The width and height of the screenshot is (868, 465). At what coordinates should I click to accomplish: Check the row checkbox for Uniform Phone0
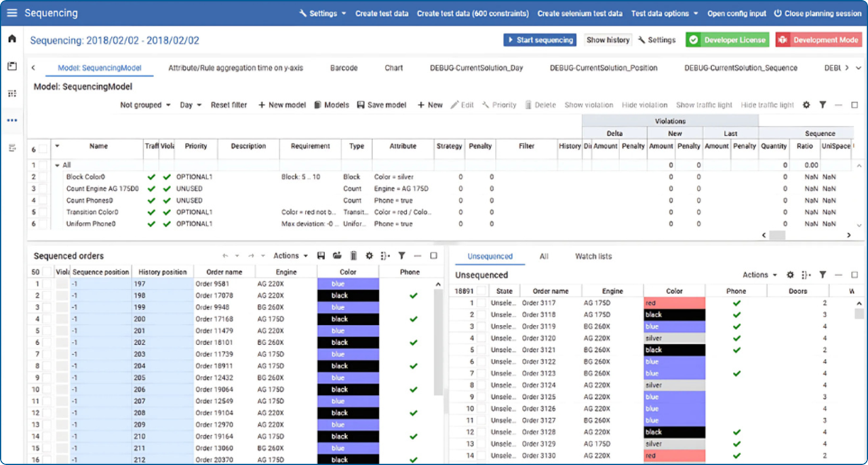click(43, 224)
